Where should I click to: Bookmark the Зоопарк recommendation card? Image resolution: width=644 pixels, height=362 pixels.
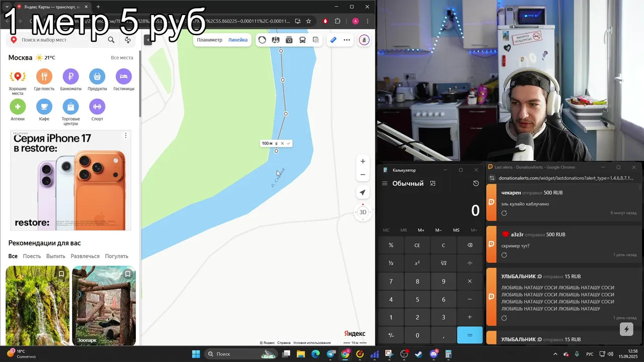(x=128, y=274)
